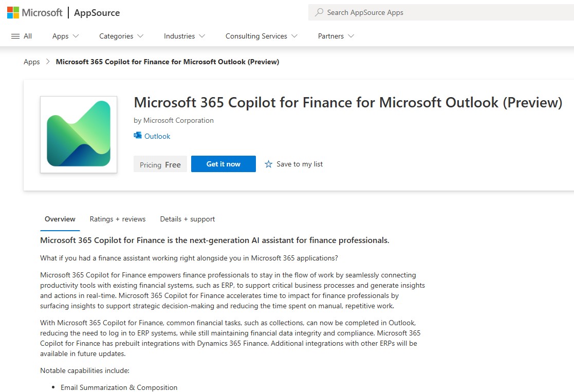Go to Apps breadcrumb link
This screenshot has height=392, width=574.
(x=32, y=62)
